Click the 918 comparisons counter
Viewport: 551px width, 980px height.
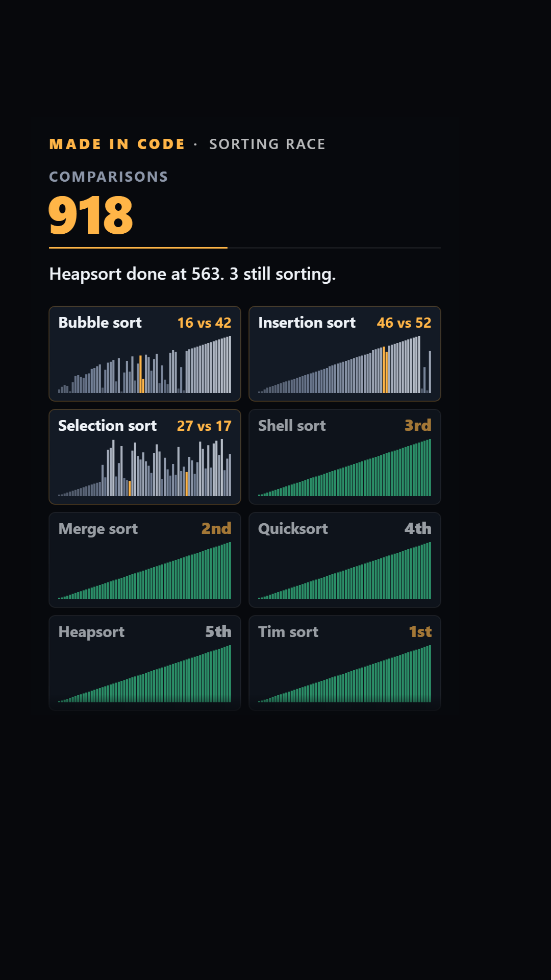tap(91, 215)
